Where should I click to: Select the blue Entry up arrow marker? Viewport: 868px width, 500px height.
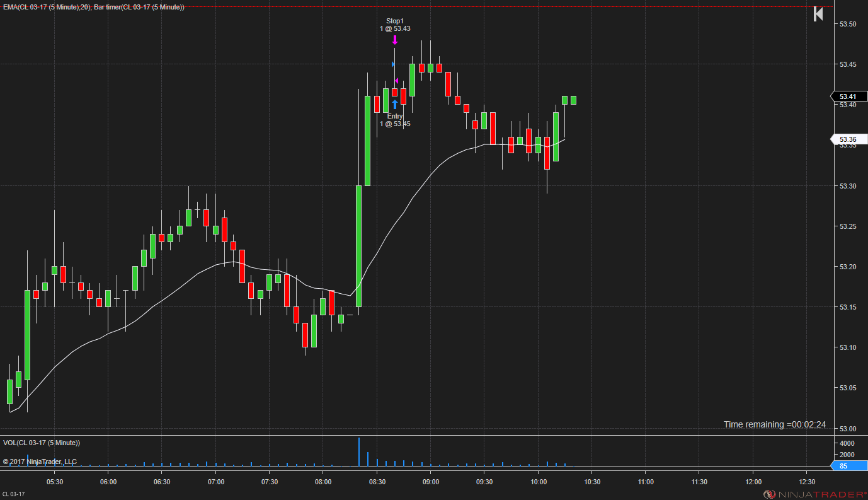(395, 105)
